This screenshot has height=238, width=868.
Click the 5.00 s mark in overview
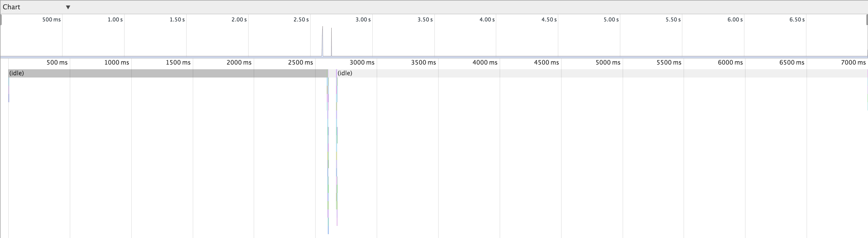point(611,20)
